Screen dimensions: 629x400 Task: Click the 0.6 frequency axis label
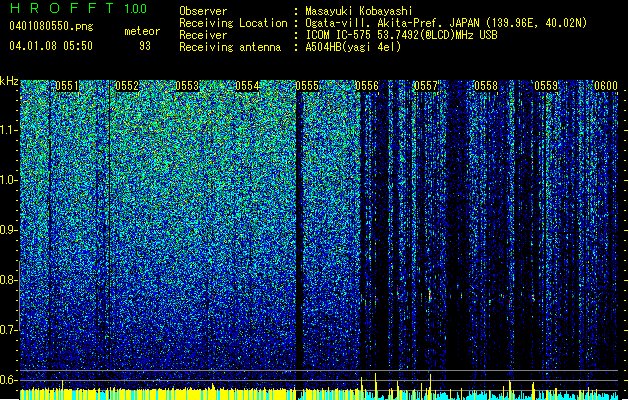(x=8, y=380)
